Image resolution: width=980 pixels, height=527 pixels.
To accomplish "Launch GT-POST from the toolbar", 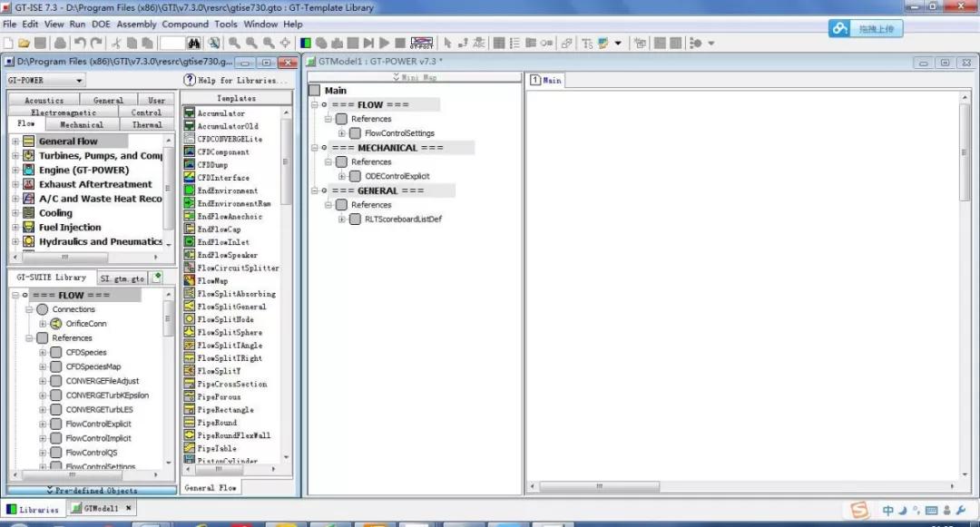I will point(422,43).
